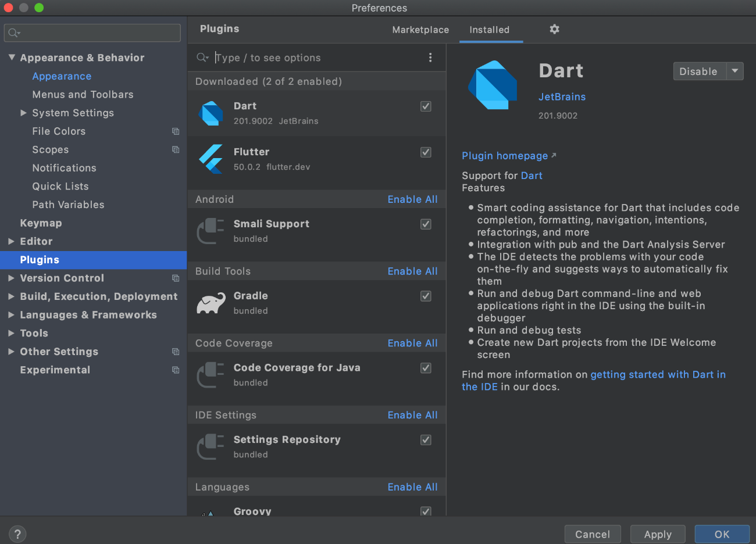
Task: Click the Other Settings project-level icon
Action: pos(176,352)
